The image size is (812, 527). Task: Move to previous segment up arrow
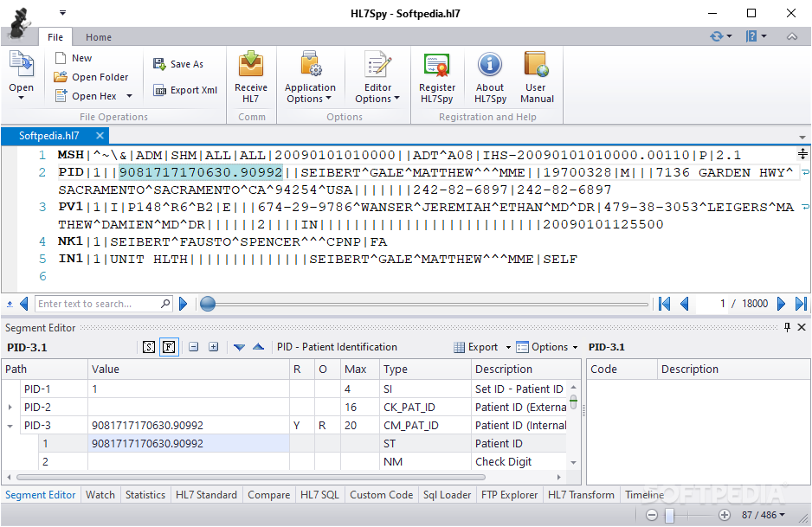coord(259,347)
